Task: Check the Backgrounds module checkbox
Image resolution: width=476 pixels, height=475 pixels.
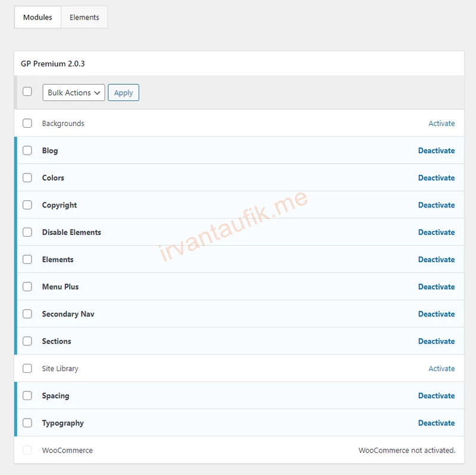Action: click(27, 123)
